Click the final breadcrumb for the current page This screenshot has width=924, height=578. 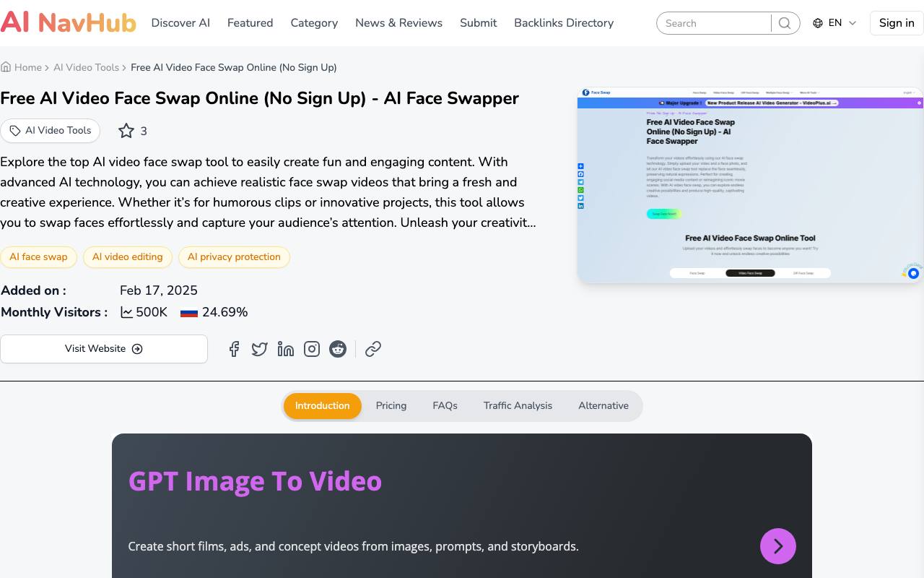234,67
